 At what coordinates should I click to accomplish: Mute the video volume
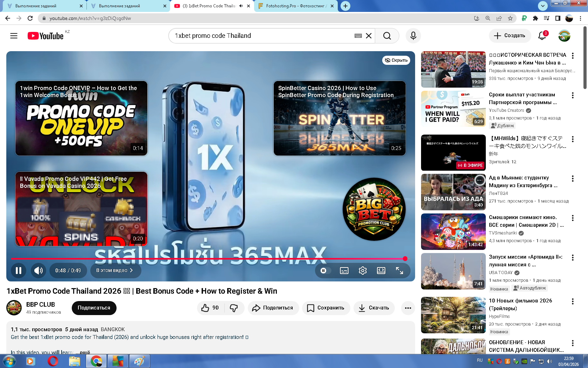click(38, 271)
